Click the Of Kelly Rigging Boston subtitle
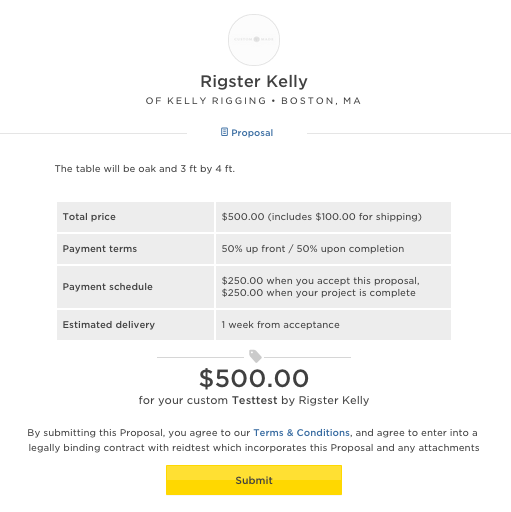The height and width of the screenshot is (512, 511). [253, 101]
